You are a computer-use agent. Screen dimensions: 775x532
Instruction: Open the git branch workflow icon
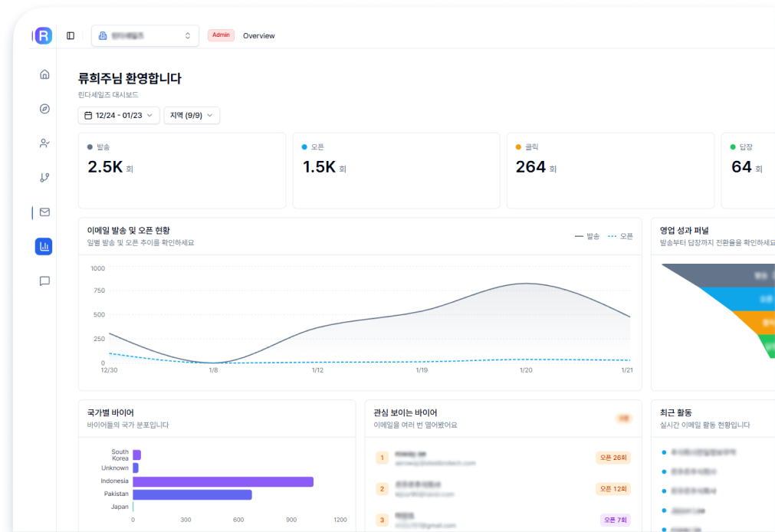pos(44,178)
